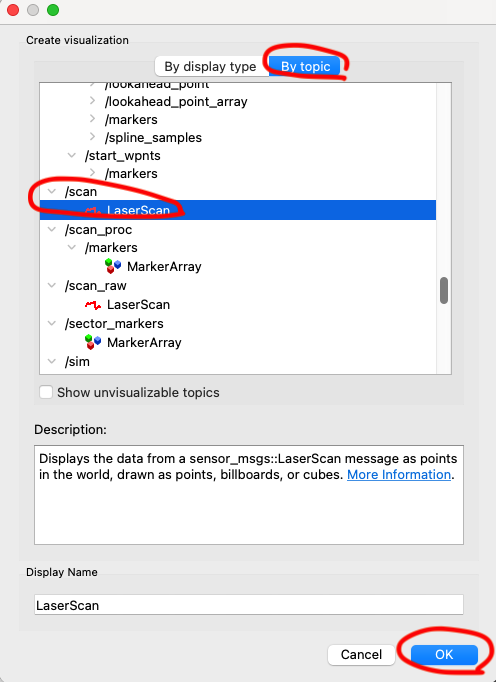Select /markers row under /scan_proc
Viewport: 496px width, 682px height.
click(111, 248)
